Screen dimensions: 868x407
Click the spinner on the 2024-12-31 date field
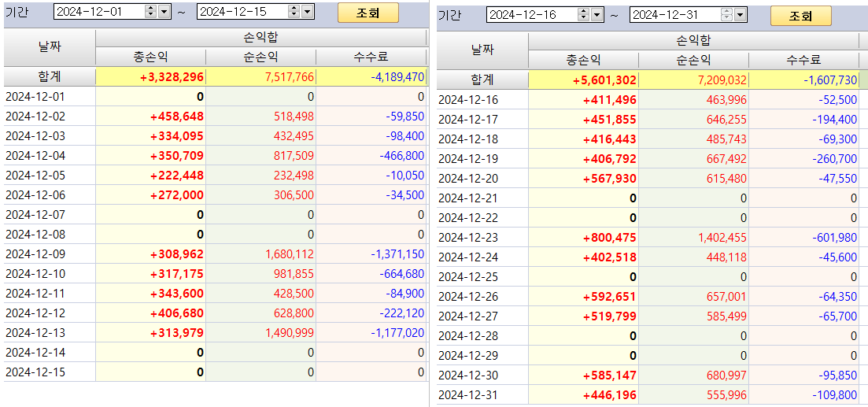point(727,15)
